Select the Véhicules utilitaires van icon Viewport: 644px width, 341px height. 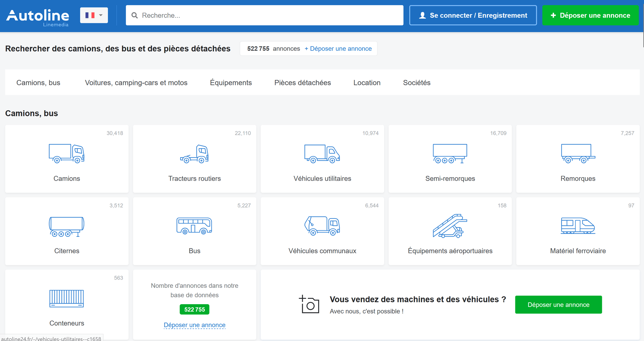pyautogui.click(x=322, y=153)
